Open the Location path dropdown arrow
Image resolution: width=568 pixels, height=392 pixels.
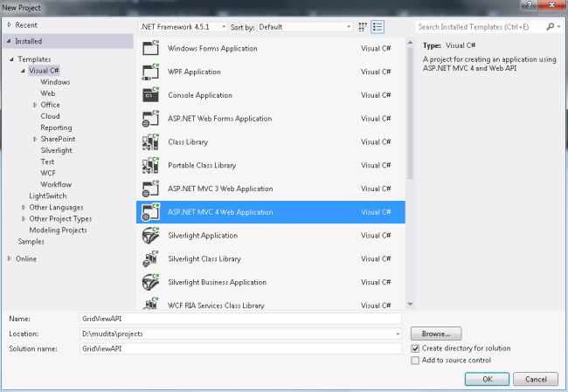(398, 334)
